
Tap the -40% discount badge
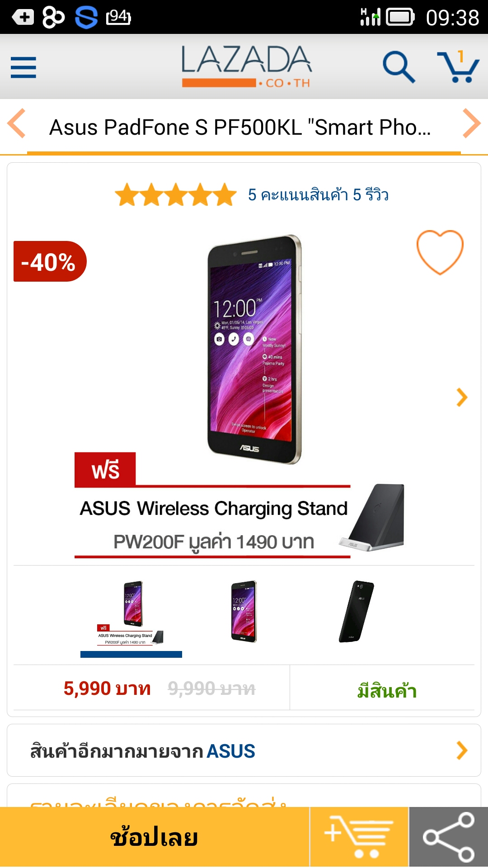coord(50,261)
